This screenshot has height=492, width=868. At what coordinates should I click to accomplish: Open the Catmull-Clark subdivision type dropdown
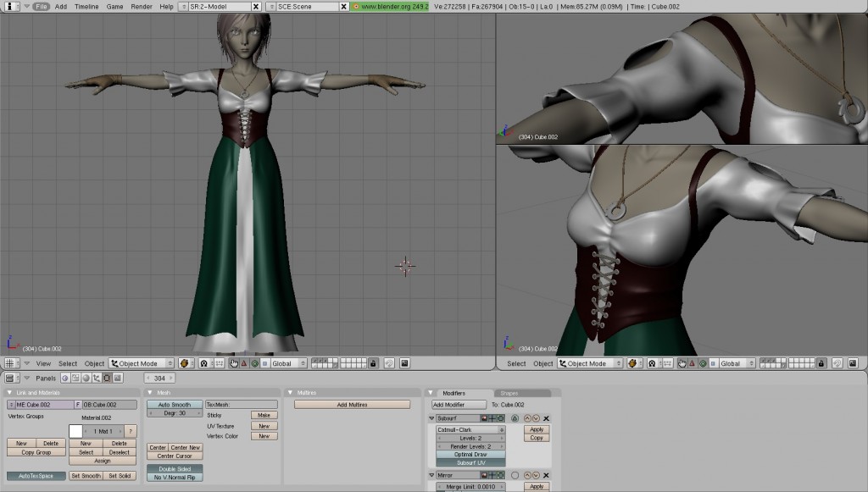[x=470, y=429]
